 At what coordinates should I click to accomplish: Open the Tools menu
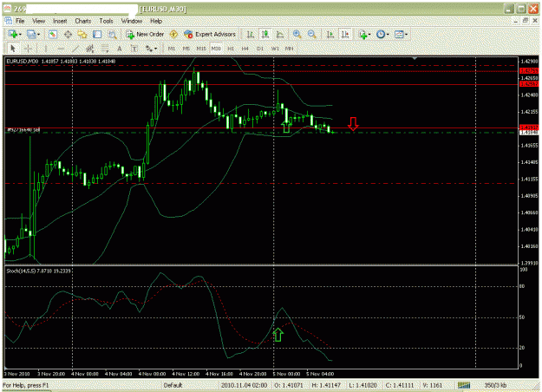(106, 21)
